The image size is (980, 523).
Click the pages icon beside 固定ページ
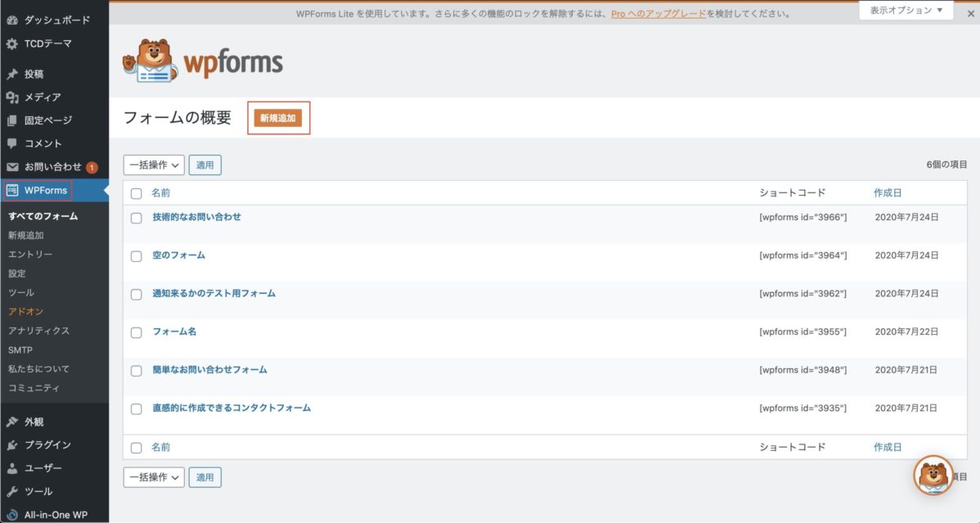pos(12,120)
